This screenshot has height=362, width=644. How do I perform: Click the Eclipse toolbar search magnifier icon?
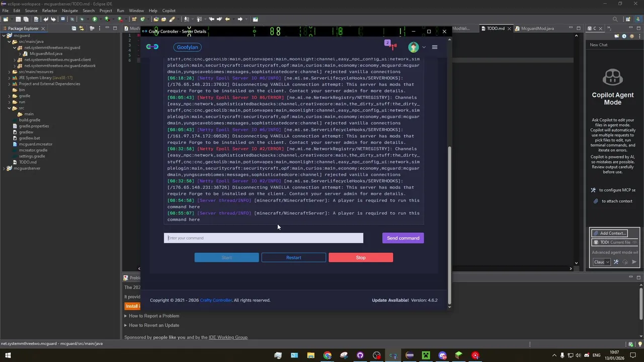click(615, 19)
